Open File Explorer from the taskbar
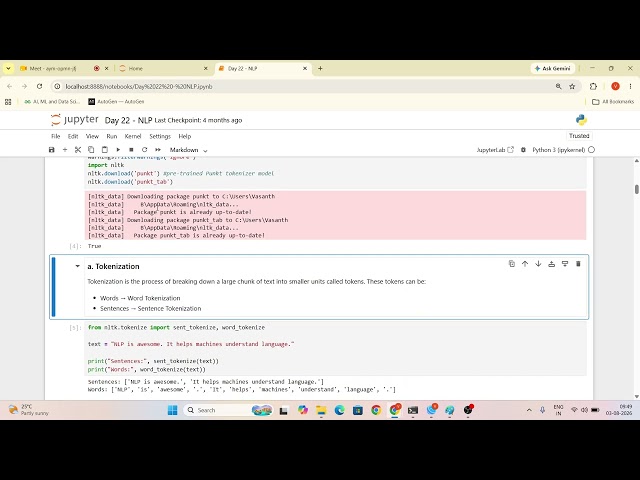The image size is (640, 480). tap(321, 410)
